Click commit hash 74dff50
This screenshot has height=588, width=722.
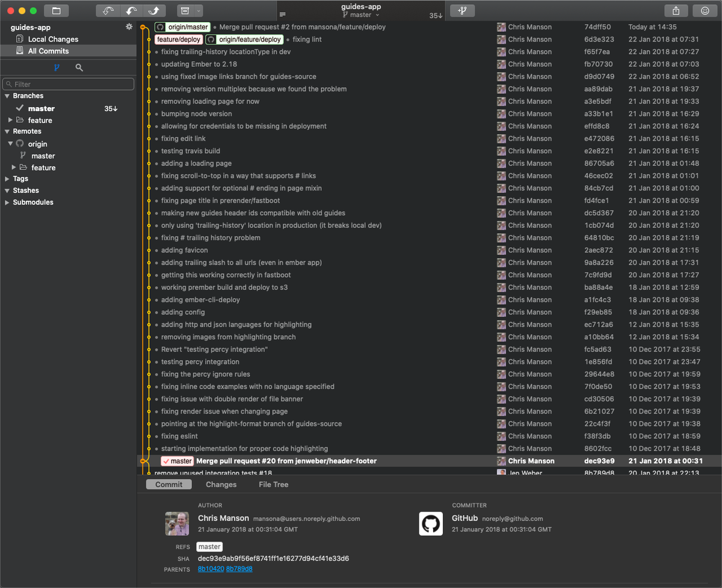[x=597, y=27]
